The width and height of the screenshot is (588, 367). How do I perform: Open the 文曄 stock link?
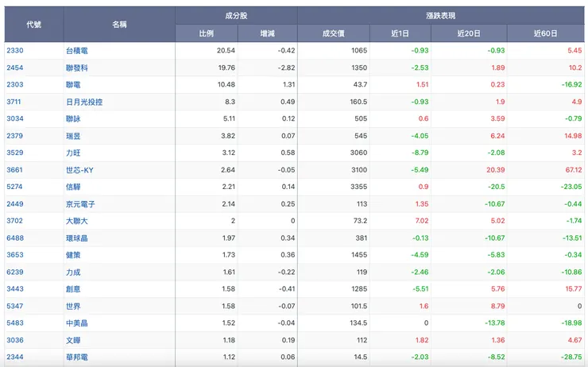point(73,341)
